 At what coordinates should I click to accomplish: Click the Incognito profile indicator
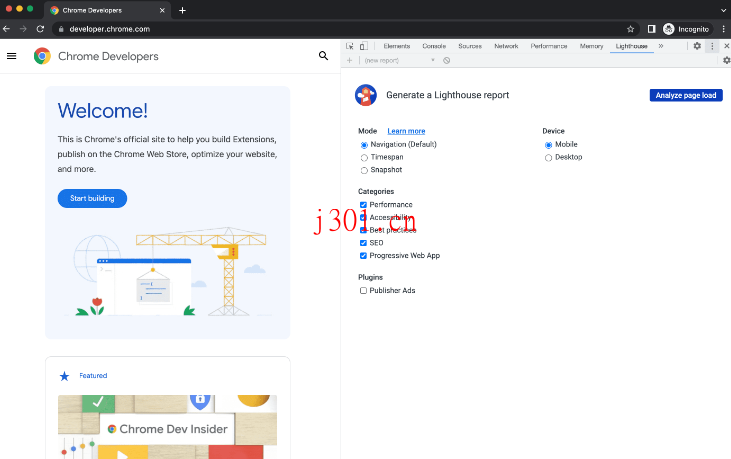[686, 29]
